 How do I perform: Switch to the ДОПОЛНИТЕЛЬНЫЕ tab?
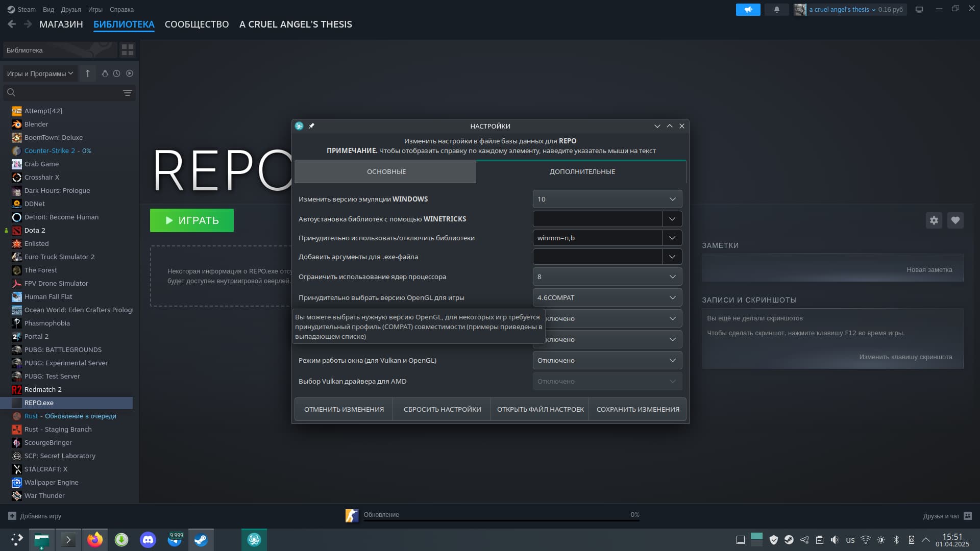582,171
